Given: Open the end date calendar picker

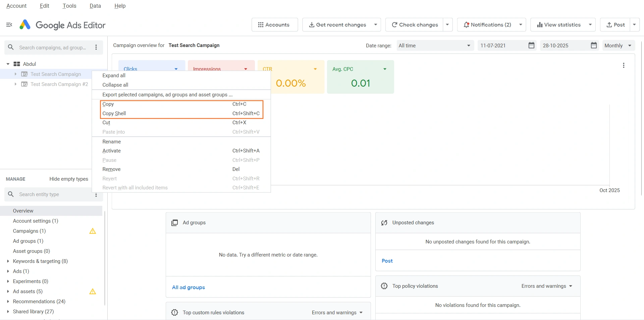Looking at the screenshot, I should [x=594, y=45].
